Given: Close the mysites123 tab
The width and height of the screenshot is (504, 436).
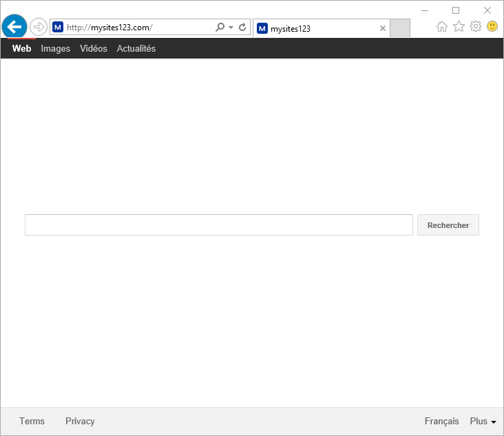Looking at the screenshot, I should (x=383, y=28).
